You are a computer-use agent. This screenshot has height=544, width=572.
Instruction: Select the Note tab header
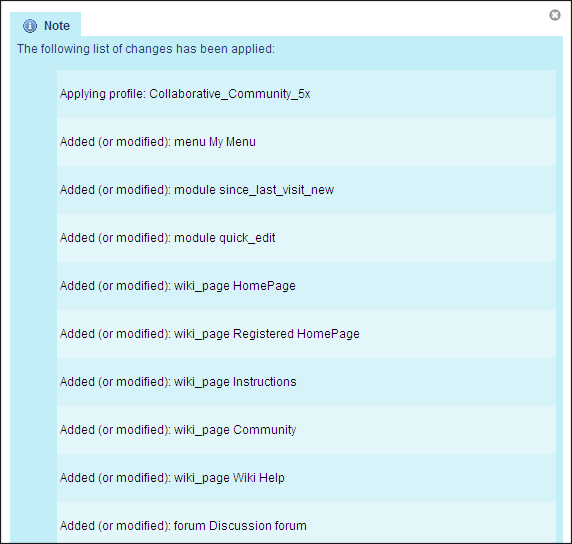coord(46,24)
